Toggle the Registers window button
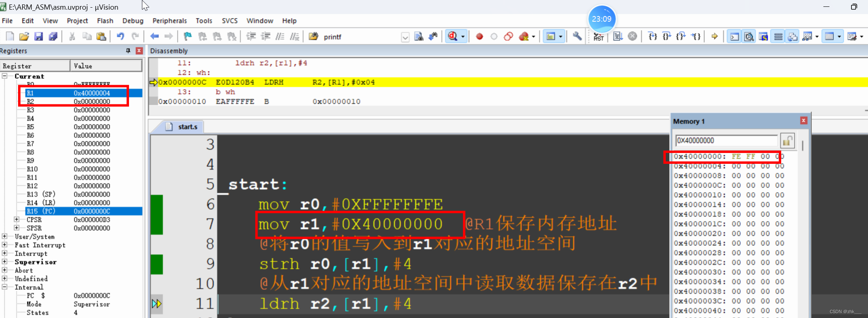 pos(778,37)
